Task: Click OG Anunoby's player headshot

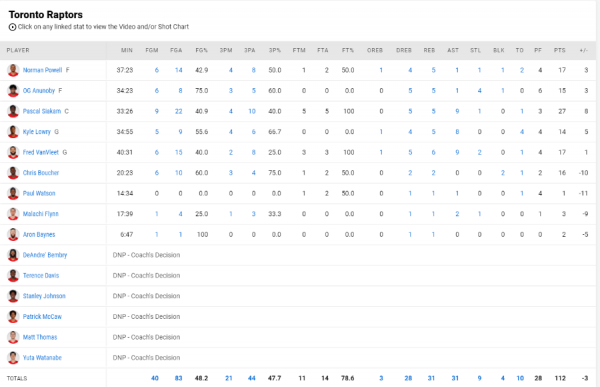Action: tap(13, 91)
